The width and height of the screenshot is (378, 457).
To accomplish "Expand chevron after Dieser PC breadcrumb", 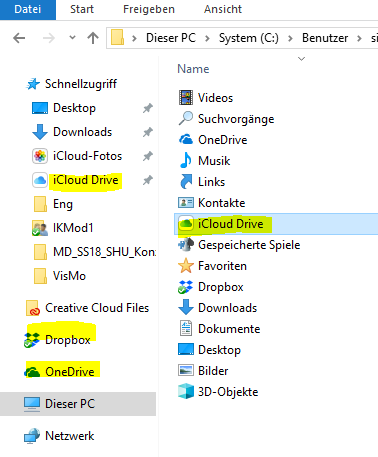I will [x=207, y=39].
